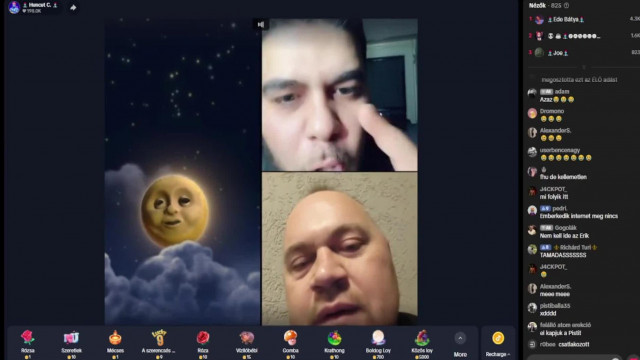Viewport: 640px width, 360px height.
Task: Toggle the speaker mute icon on the stream
Action: [260, 24]
